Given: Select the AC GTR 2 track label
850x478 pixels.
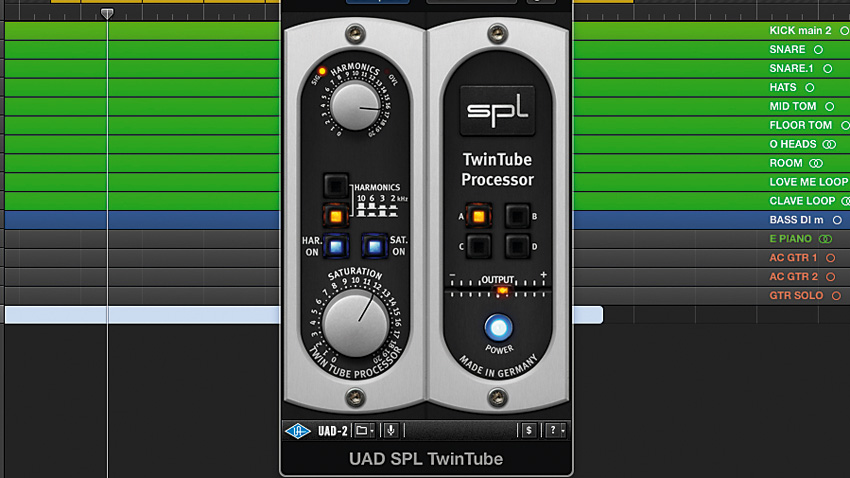Looking at the screenshot, I should point(794,277).
